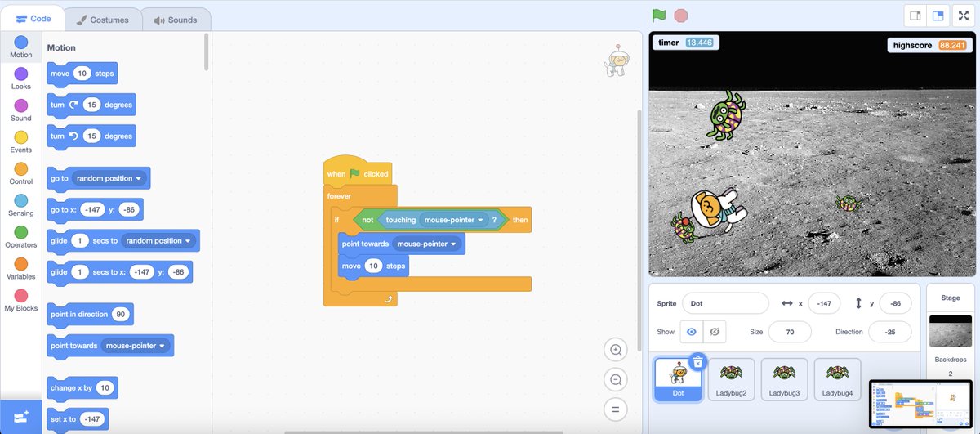Click the 'change x by 10' block
The image size is (980, 434).
pos(82,387)
